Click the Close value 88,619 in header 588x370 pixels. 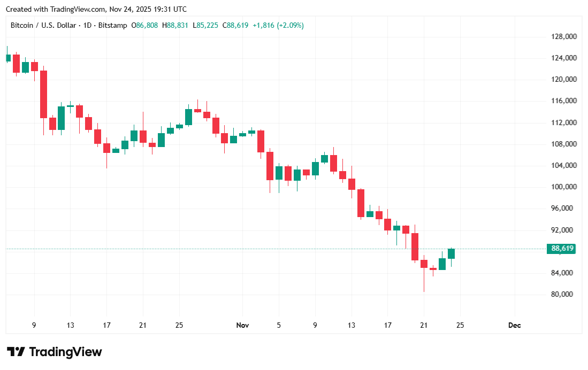pos(238,25)
